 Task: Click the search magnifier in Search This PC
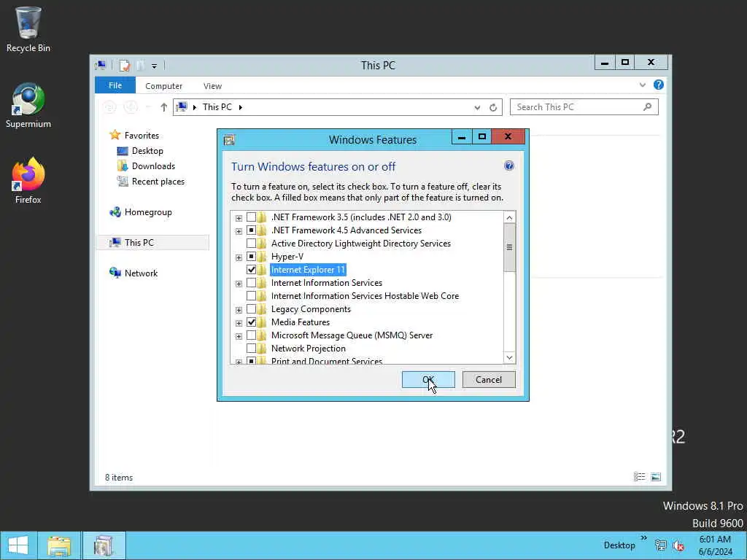647,106
